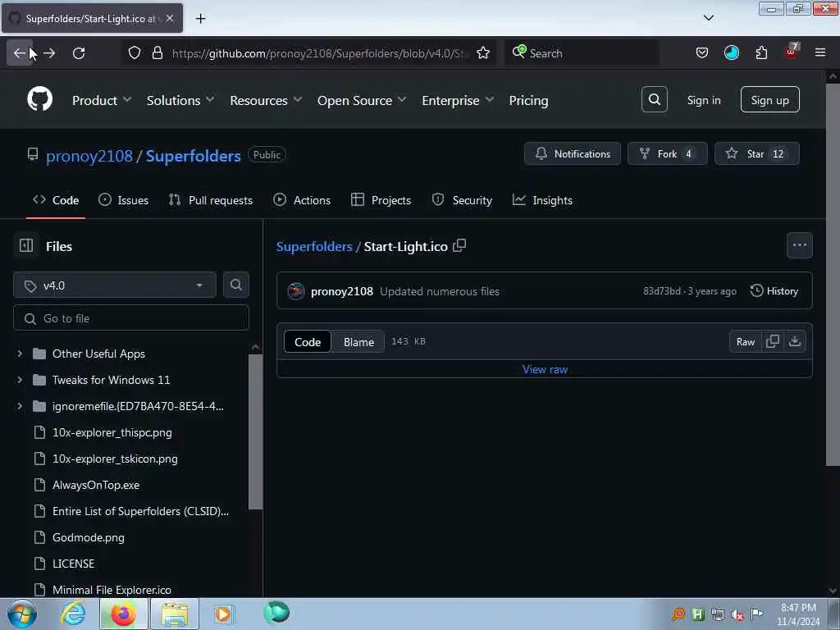
Task: Open Windows Media Player taskbar icon
Action: tap(223, 614)
